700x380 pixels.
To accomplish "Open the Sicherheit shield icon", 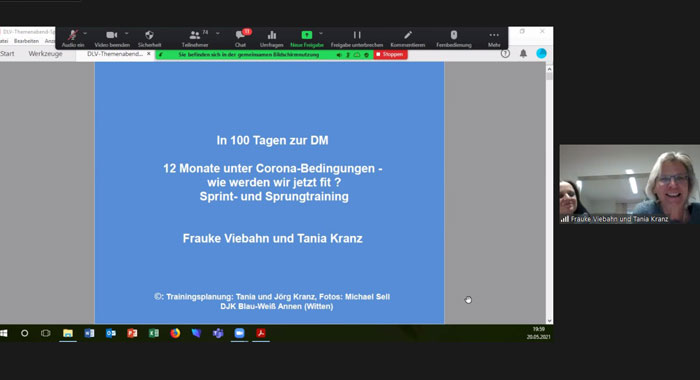I will click(x=149, y=38).
